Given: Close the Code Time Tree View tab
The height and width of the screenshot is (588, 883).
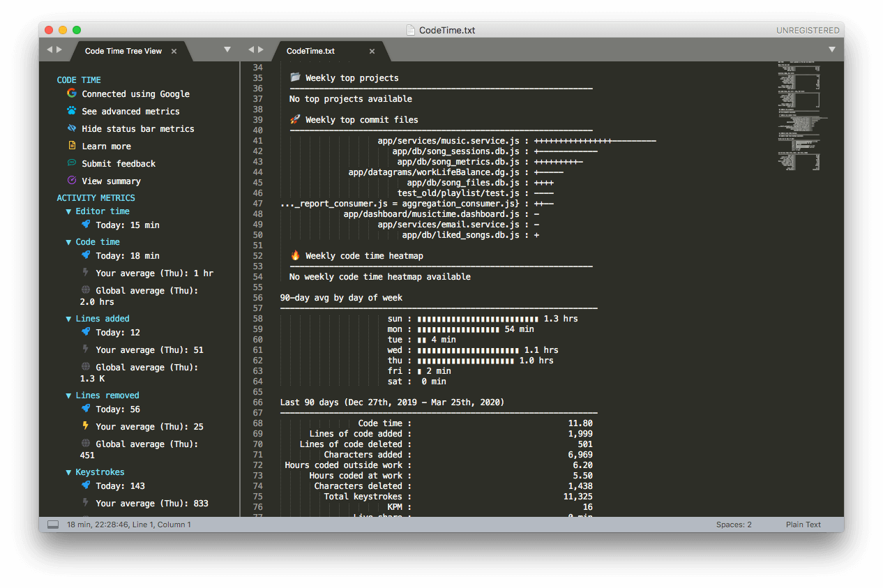Looking at the screenshot, I should 174,51.
